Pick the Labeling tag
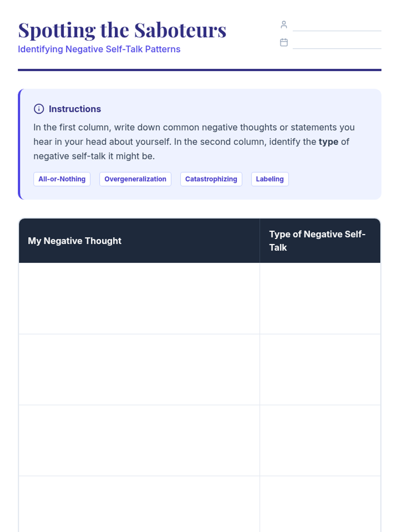399x532 pixels. click(270, 179)
